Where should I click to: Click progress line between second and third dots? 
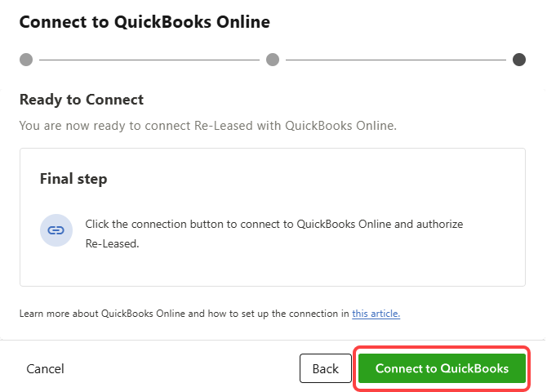click(396, 60)
